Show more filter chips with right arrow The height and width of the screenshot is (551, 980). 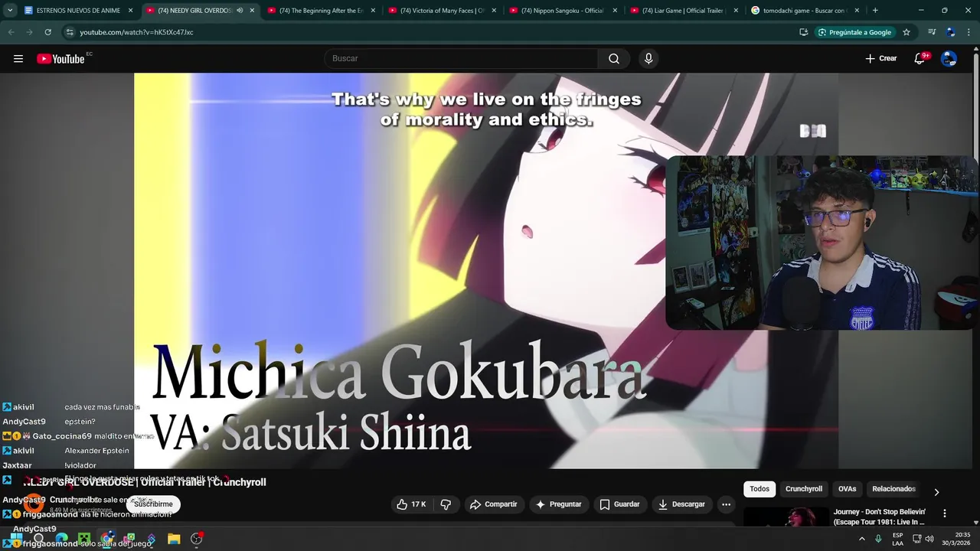click(x=936, y=492)
